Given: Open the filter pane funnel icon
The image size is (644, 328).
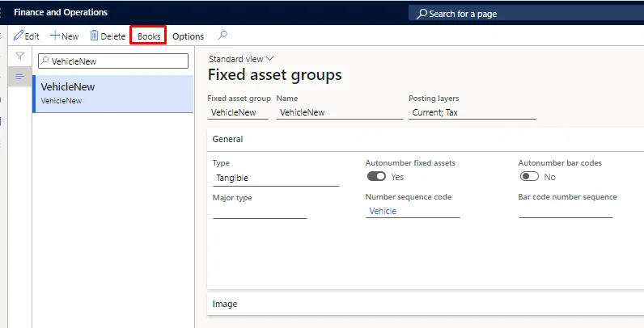Looking at the screenshot, I should (19, 56).
